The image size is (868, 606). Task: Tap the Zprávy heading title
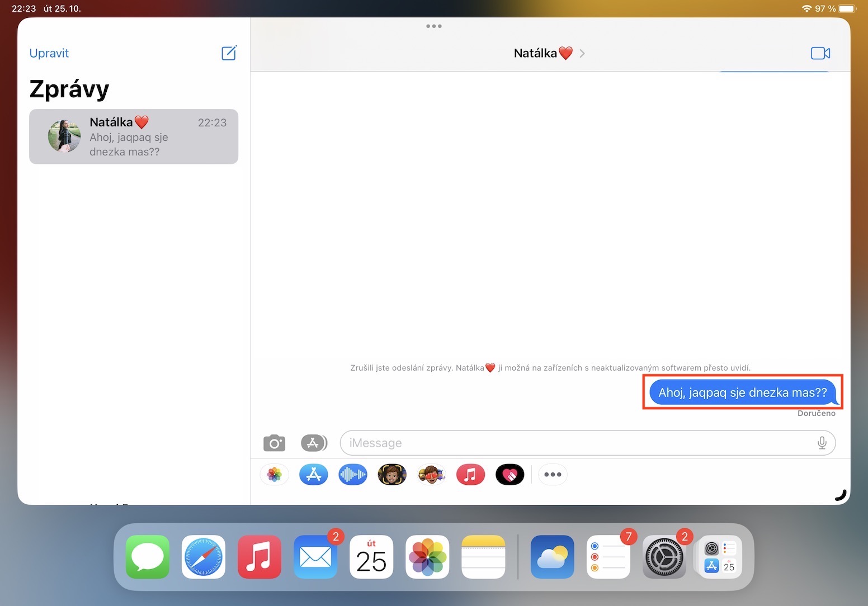[69, 89]
